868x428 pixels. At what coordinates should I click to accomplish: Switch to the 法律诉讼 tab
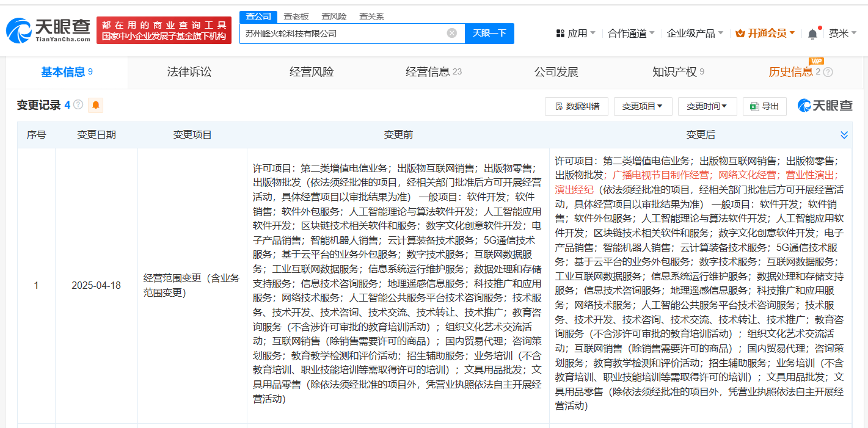pos(189,72)
